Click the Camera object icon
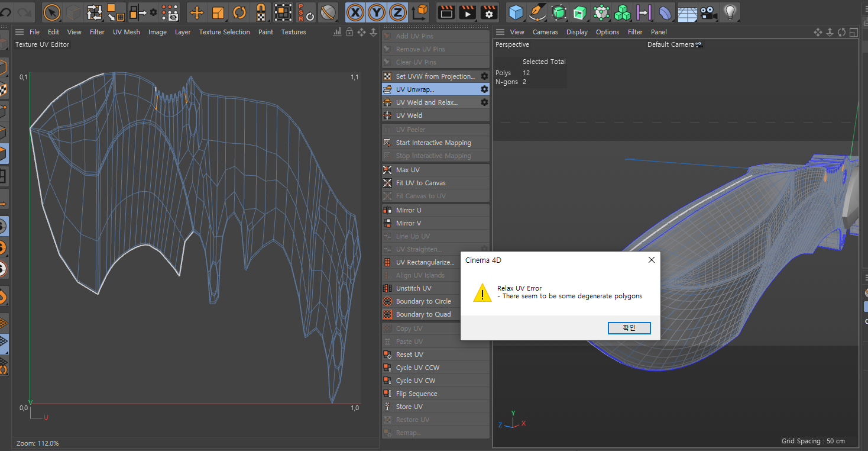The height and width of the screenshot is (451, 868). tap(708, 12)
